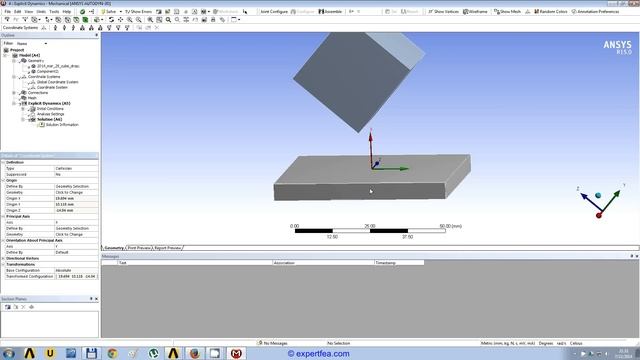Expand the Directional Vectors property group

(x=3, y=258)
